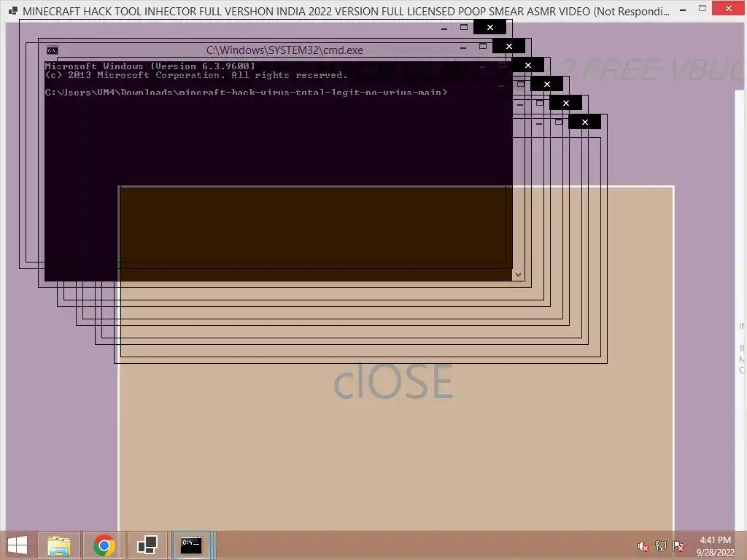Maximize the Minecraft Hack Tool main window

703,8
